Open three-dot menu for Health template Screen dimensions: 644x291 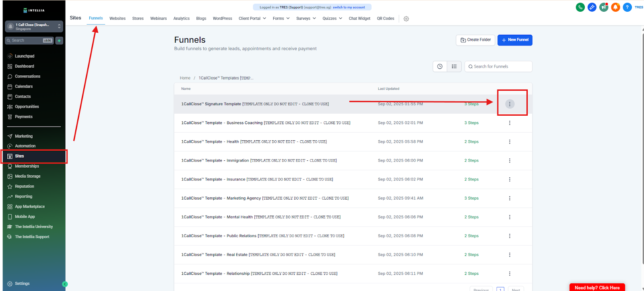(x=510, y=142)
